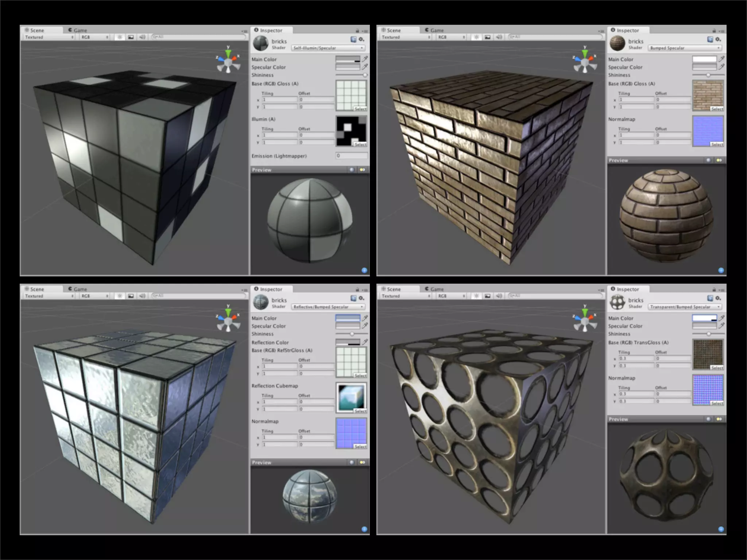Open material gear settings in plain Bumped Specular inspector
The image size is (747, 560).
718,39
